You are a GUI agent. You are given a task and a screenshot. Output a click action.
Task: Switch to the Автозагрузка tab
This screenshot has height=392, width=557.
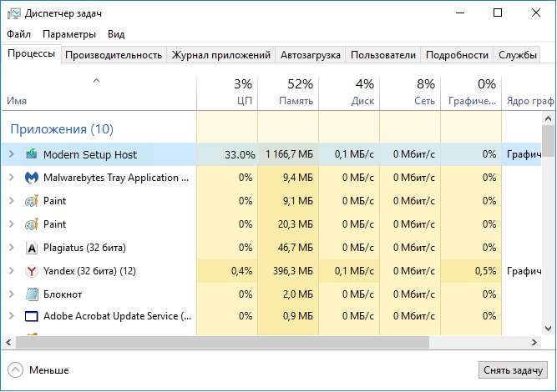(311, 55)
